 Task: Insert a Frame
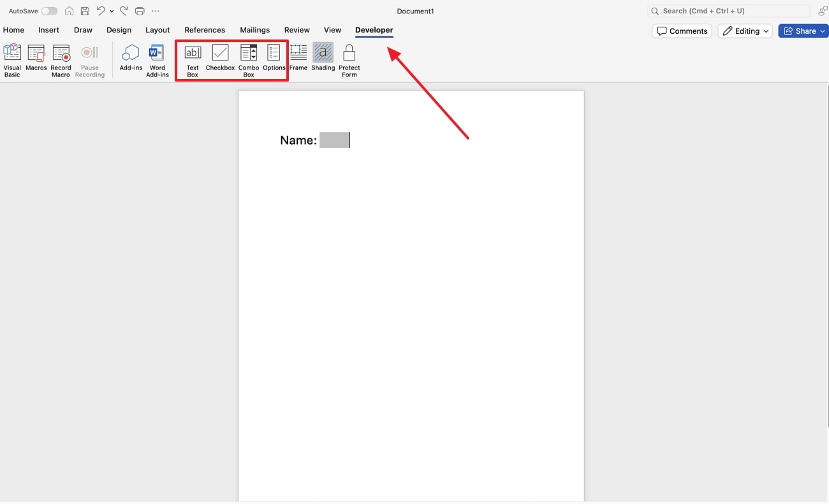click(x=298, y=58)
